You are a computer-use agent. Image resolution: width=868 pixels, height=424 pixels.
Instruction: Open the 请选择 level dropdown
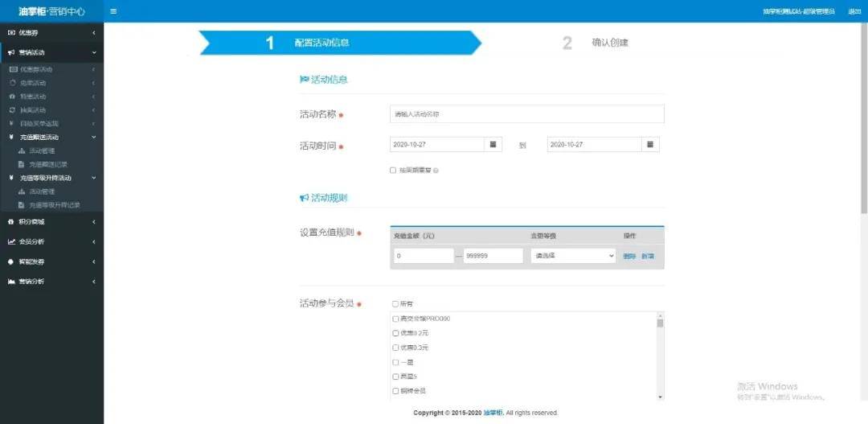[x=572, y=256]
